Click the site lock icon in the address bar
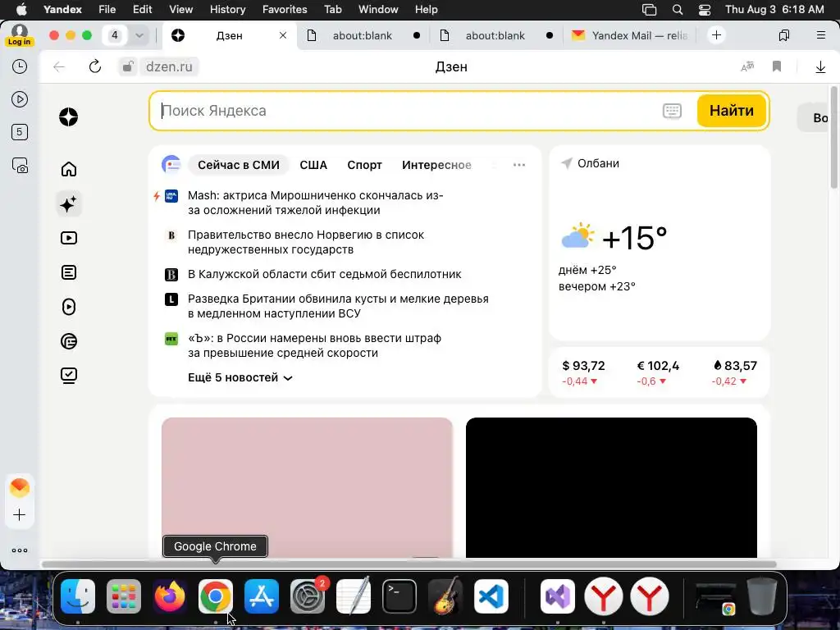This screenshot has width=840, height=630. tap(127, 66)
